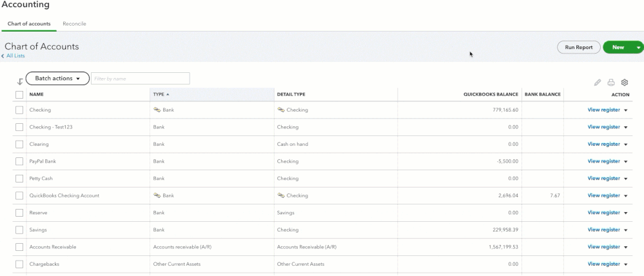Click the pencil edit icon above the table
This screenshot has width=644, height=276.
[x=598, y=83]
